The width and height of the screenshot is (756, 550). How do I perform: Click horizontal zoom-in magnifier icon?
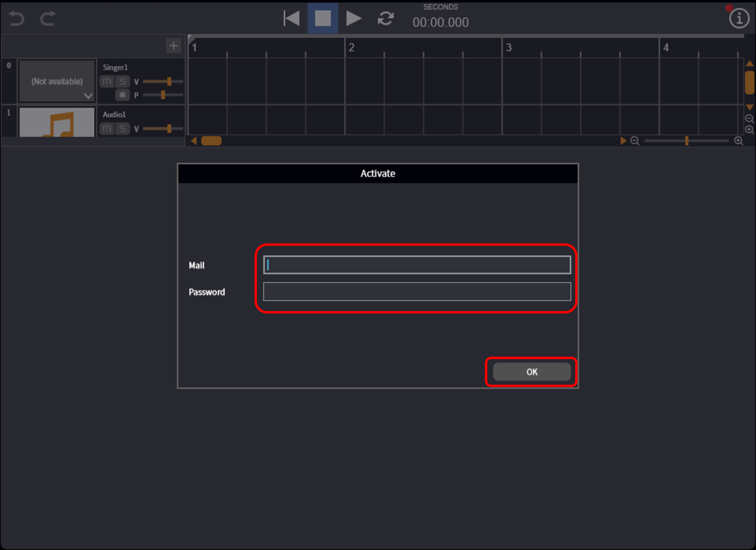coord(738,141)
